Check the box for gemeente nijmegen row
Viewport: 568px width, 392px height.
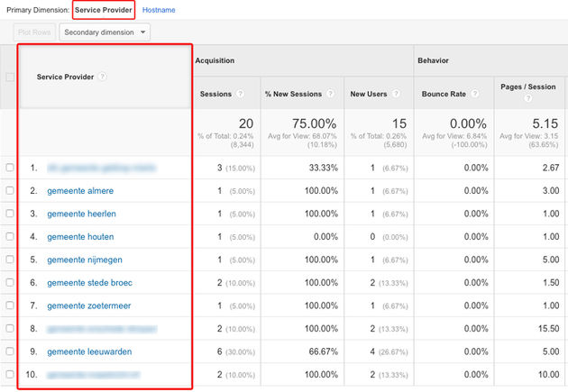tap(10, 260)
